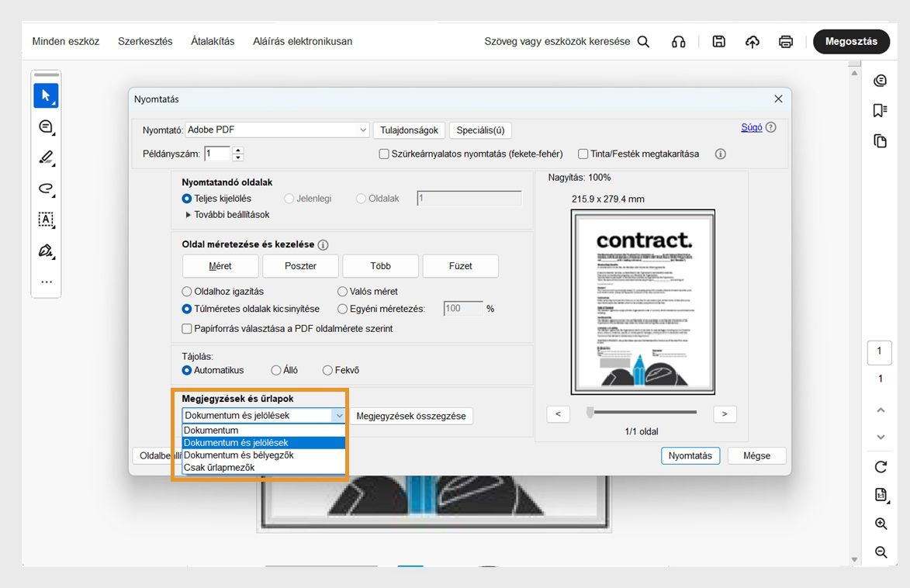Go to next page with down chevron
The image size is (910, 588).
(881, 437)
